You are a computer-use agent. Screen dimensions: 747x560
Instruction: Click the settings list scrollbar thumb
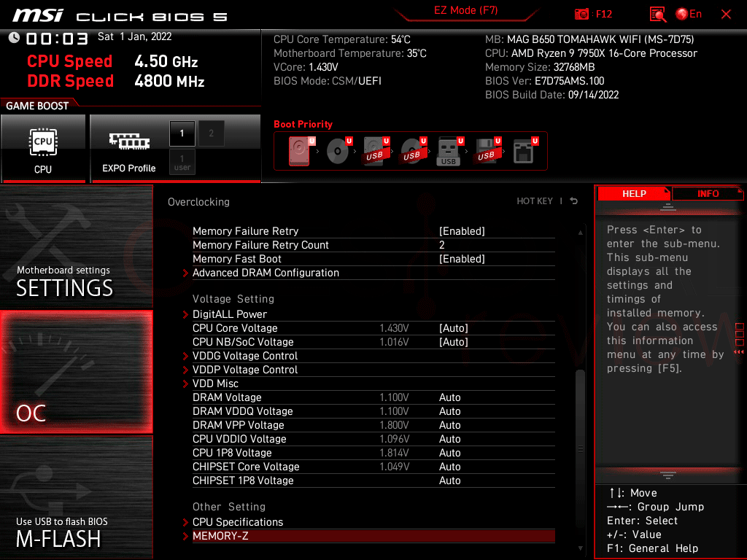[x=580, y=449]
